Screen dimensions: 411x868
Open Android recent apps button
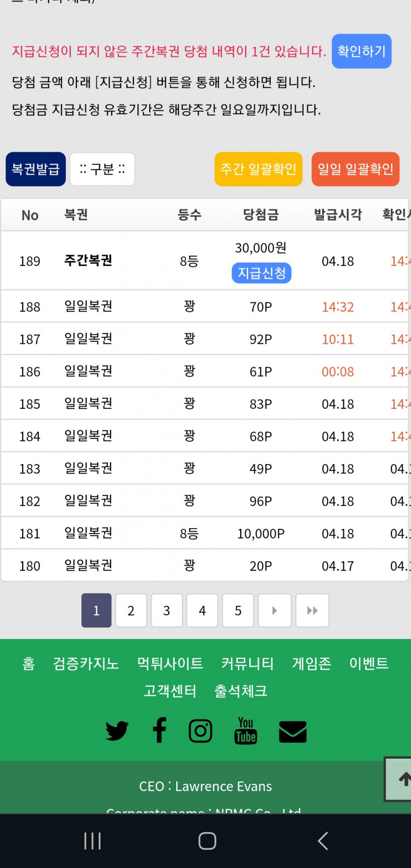pos(93,840)
